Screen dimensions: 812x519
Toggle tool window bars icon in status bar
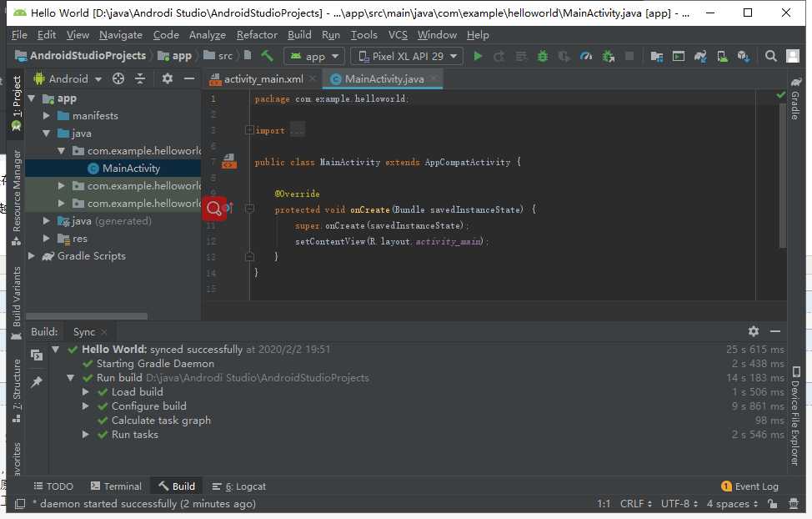pos(20,503)
